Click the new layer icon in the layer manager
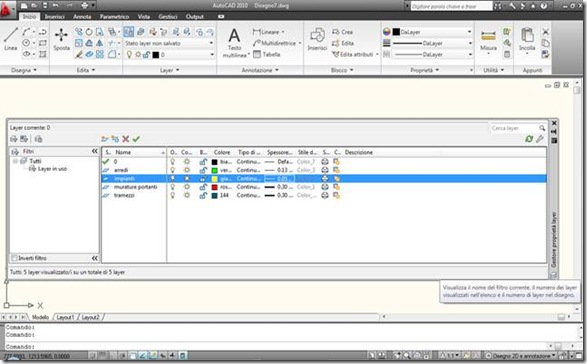This screenshot has height=364, width=587. click(x=104, y=139)
